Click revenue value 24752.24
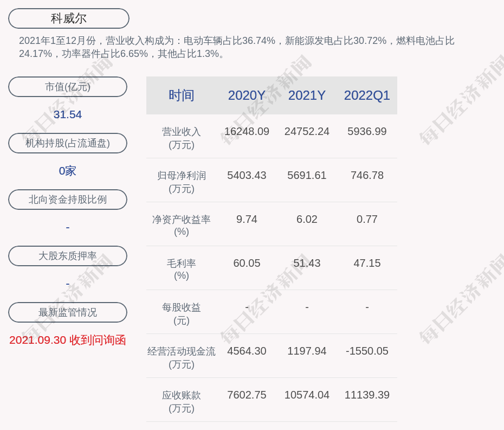This screenshot has height=430, width=504. click(307, 131)
